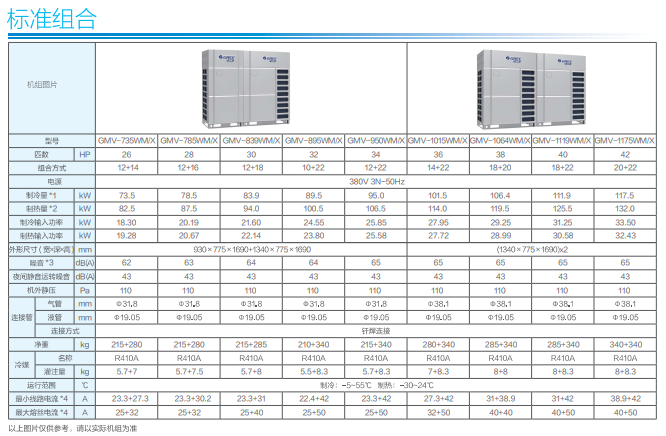Select the GMV-1015WM/X model header cell

point(438,142)
